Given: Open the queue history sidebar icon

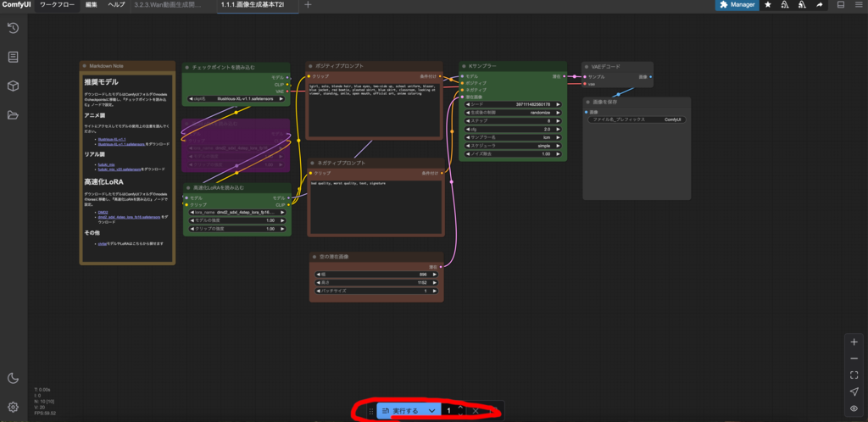Looking at the screenshot, I should (13, 28).
